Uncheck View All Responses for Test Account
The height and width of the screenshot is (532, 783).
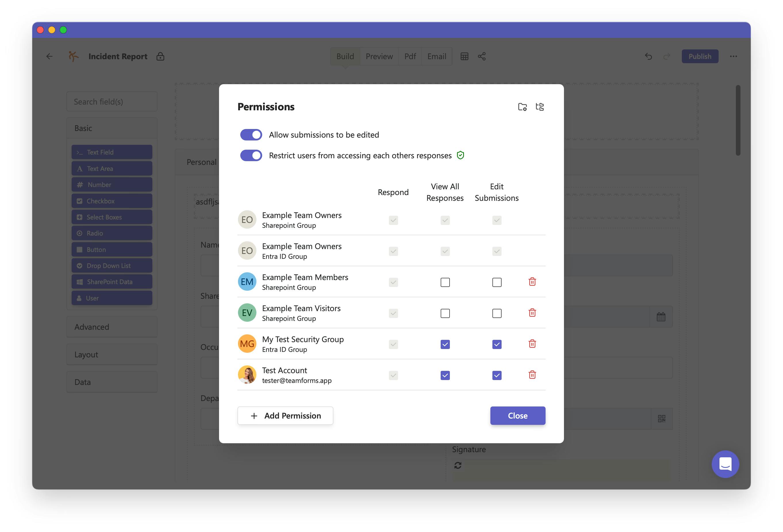pos(445,375)
